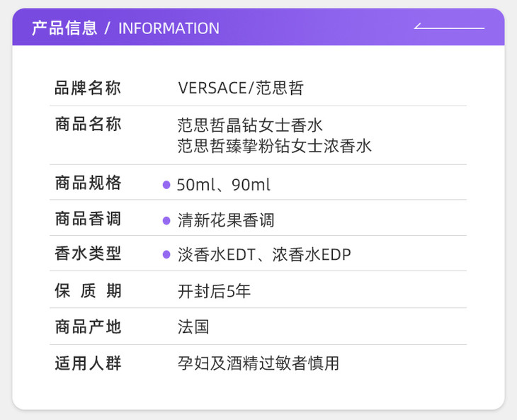Click the 香水类型 row label
Viewport: 517px width, 420px height.
pos(88,254)
